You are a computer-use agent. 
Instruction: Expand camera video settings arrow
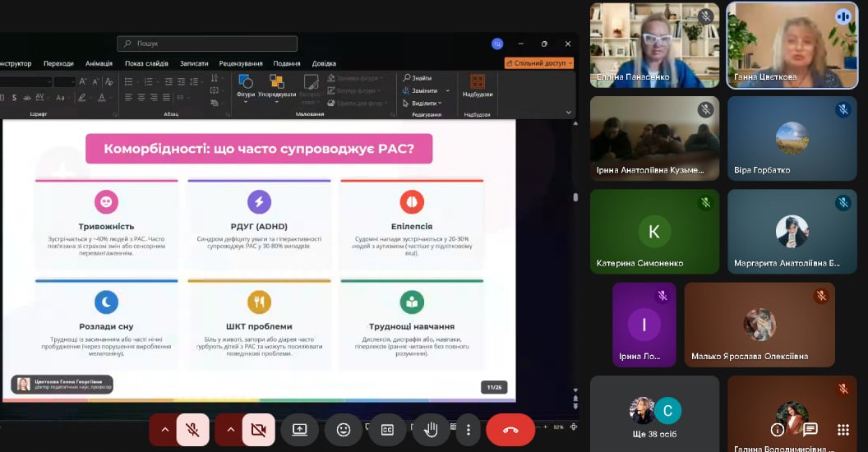[x=230, y=429]
